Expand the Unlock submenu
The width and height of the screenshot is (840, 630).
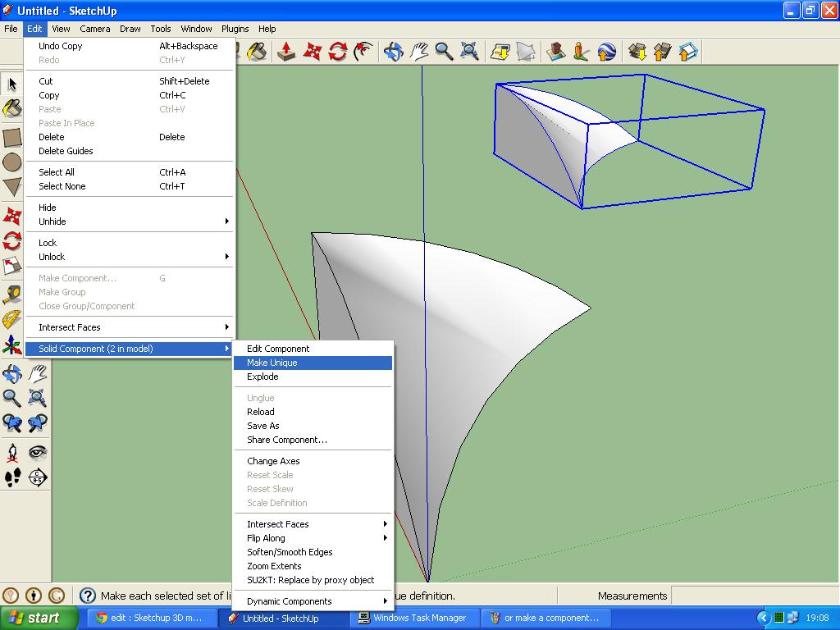click(129, 257)
